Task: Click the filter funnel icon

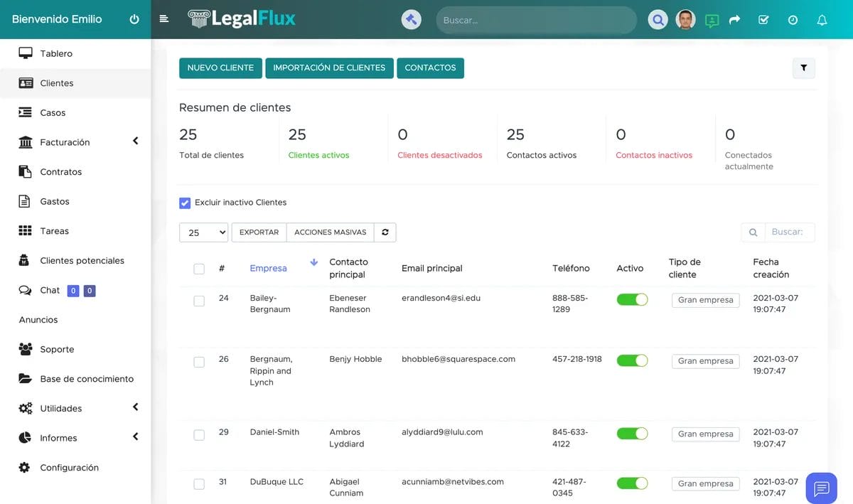Action: coord(803,68)
